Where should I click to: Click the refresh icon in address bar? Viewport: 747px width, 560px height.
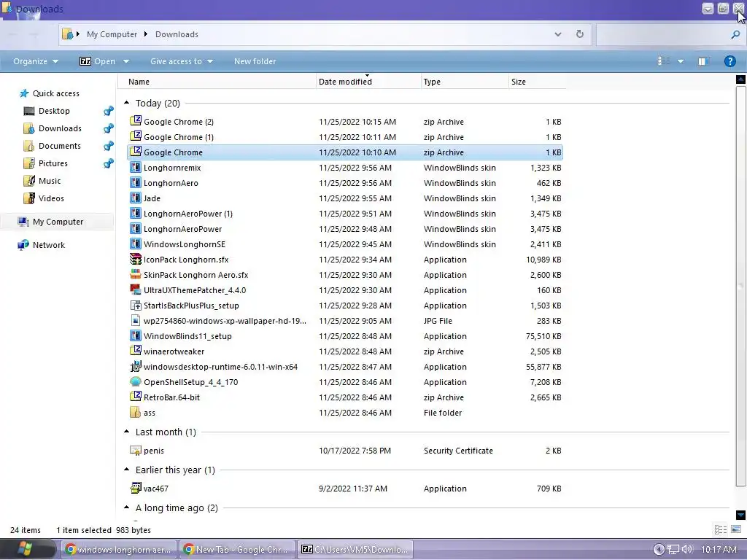click(580, 34)
